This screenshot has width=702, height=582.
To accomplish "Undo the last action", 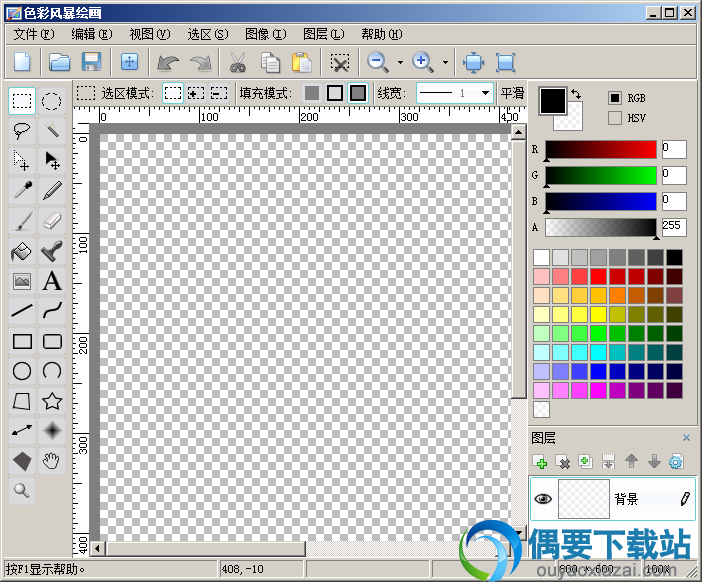I will (167, 62).
